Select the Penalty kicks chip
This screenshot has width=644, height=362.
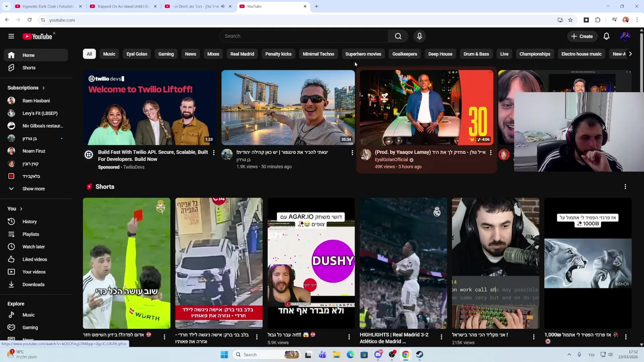pyautogui.click(x=278, y=54)
